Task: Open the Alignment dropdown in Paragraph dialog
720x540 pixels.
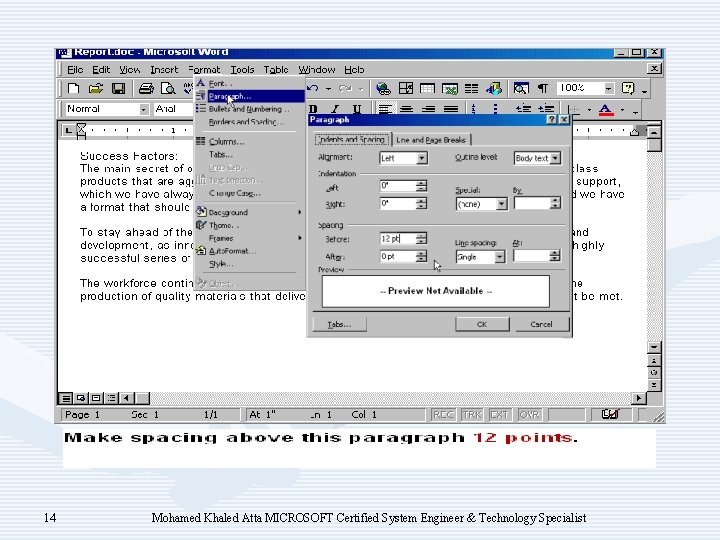Action: pyautogui.click(x=422, y=158)
